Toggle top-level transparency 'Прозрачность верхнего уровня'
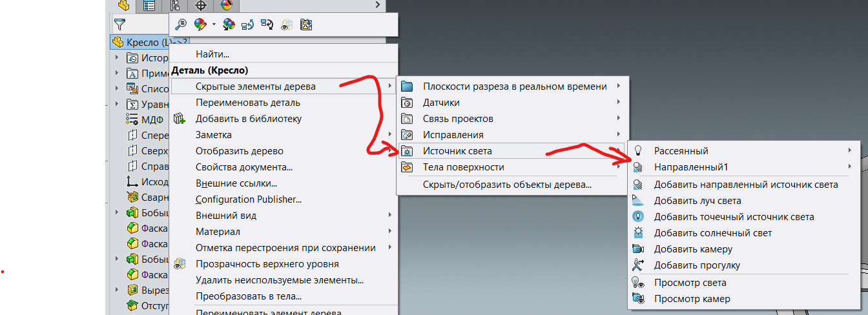 point(267,264)
